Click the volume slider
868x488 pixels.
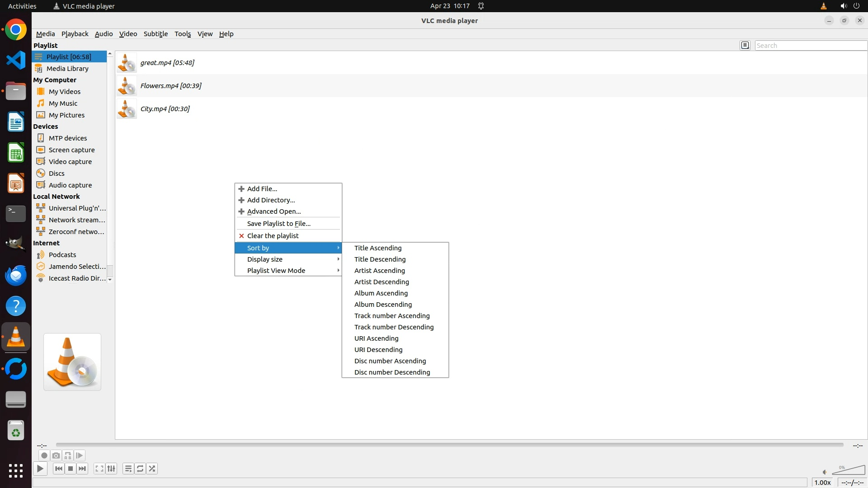coord(849,471)
